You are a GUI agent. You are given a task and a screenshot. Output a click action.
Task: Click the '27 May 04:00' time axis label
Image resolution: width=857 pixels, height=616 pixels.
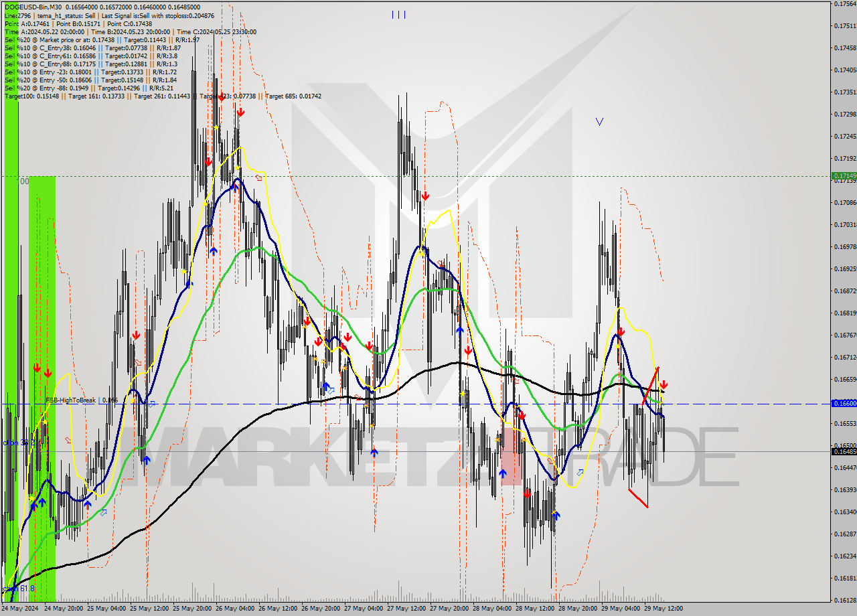pos(364,609)
